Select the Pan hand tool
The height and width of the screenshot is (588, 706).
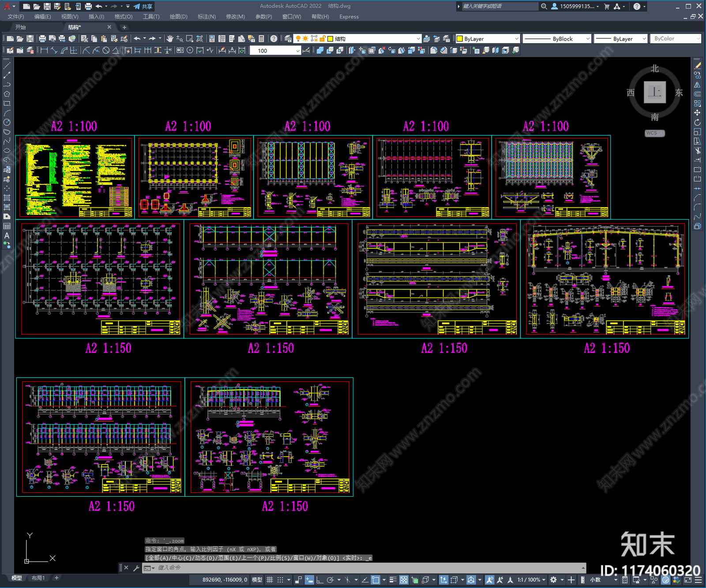[170, 39]
